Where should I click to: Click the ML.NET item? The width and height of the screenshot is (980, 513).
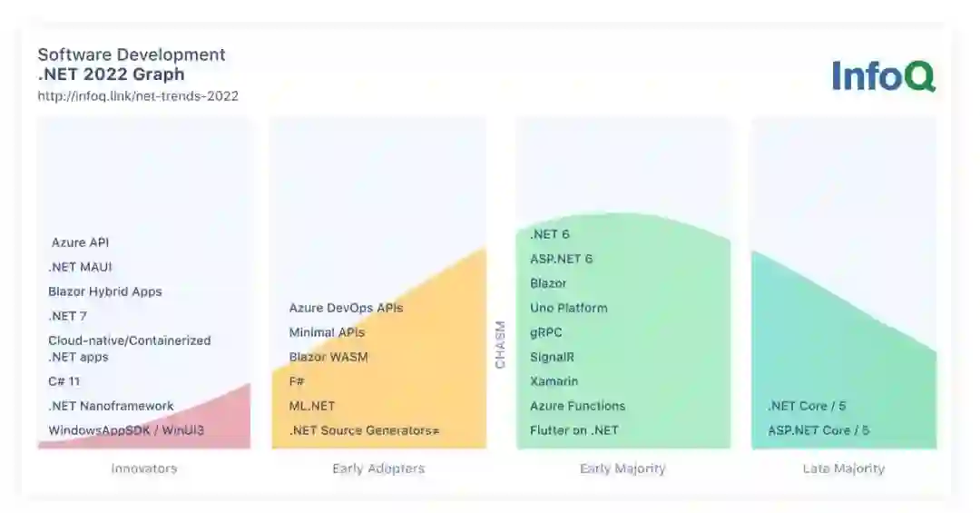tap(312, 406)
